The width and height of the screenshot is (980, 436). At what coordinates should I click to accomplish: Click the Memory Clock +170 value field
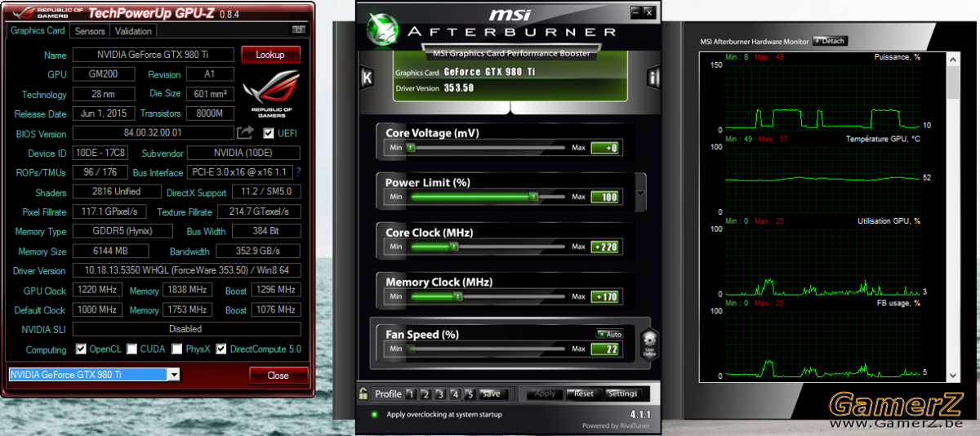click(x=606, y=296)
